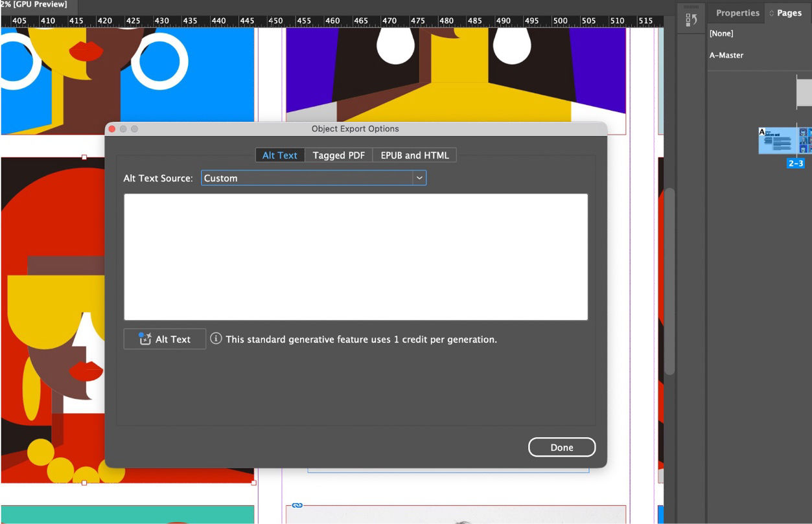Viewport: 812px width, 524px height.
Task: Switch to the Tagged PDF tab
Action: (x=338, y=155)
